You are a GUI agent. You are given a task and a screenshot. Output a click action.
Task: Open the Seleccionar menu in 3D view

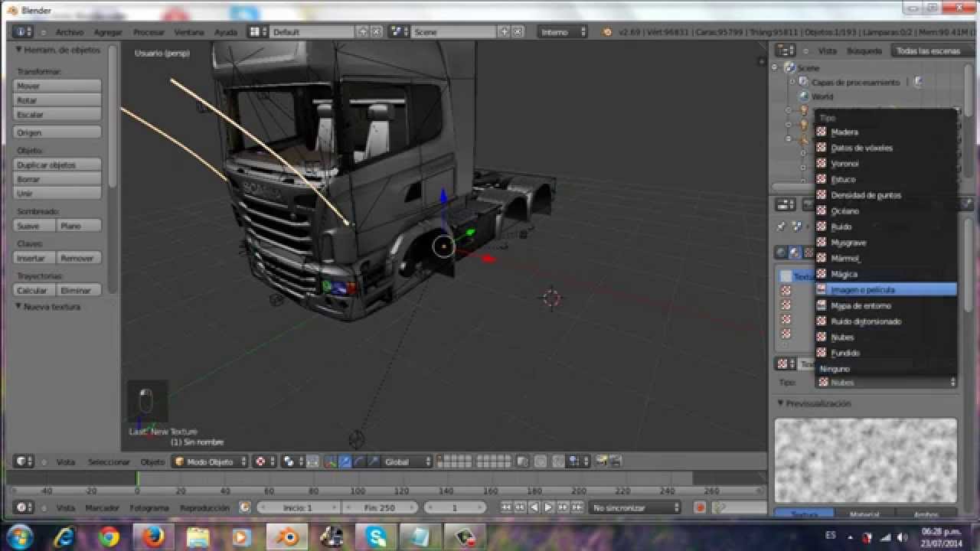click(x=109, y=462)
